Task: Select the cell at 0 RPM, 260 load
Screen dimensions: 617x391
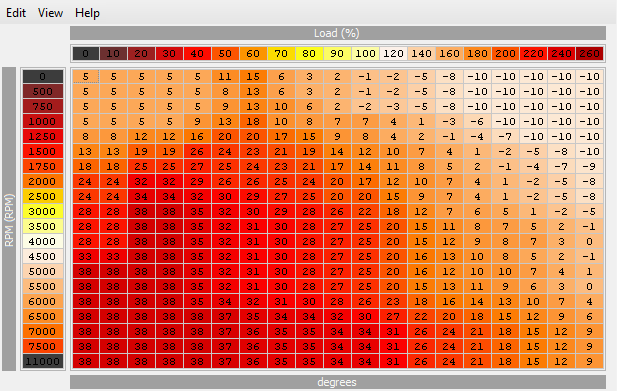Action: pyautogui.click(x=589, y=76)
